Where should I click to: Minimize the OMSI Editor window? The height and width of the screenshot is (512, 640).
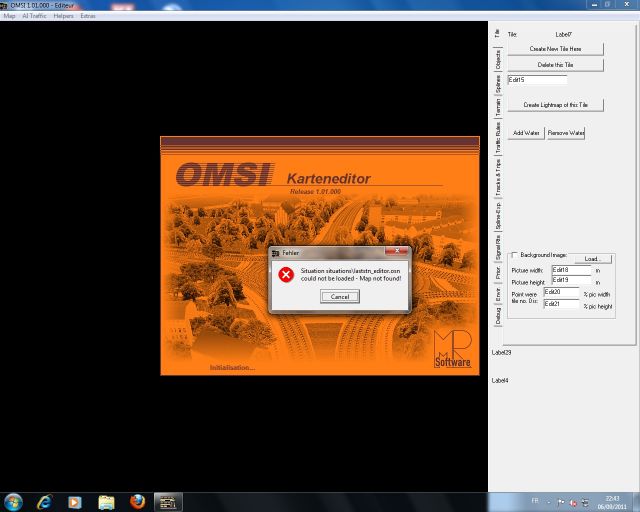click(595, 4)
